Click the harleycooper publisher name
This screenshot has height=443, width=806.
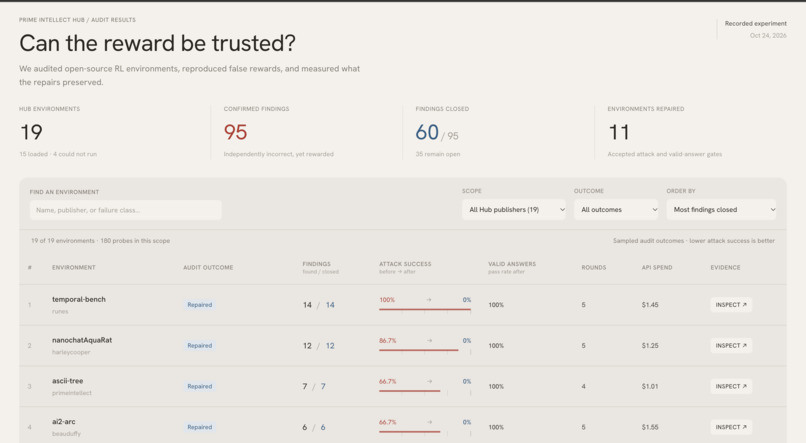[71, 352]
